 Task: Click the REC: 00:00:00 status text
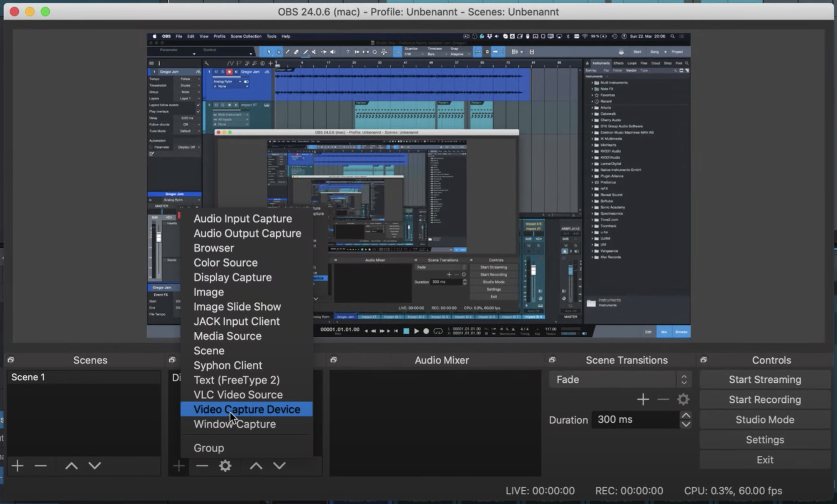[x=629, y=491]
